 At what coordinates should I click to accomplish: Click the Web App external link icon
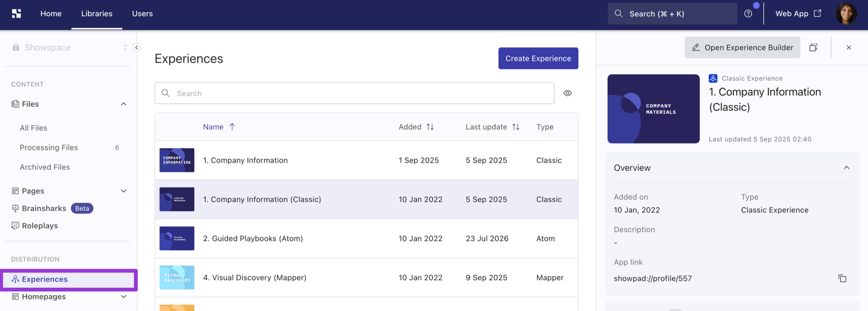(818, 14)
